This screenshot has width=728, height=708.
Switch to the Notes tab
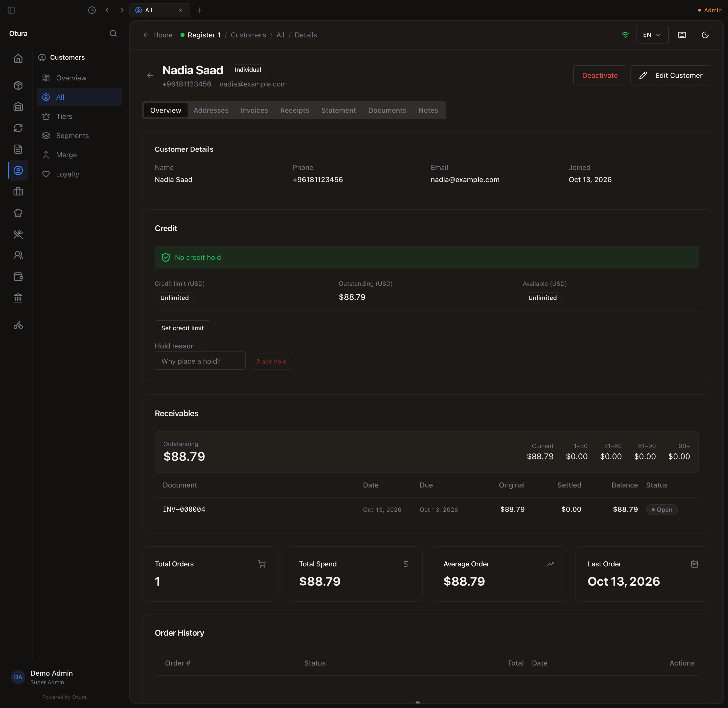(x=428, y=110)
